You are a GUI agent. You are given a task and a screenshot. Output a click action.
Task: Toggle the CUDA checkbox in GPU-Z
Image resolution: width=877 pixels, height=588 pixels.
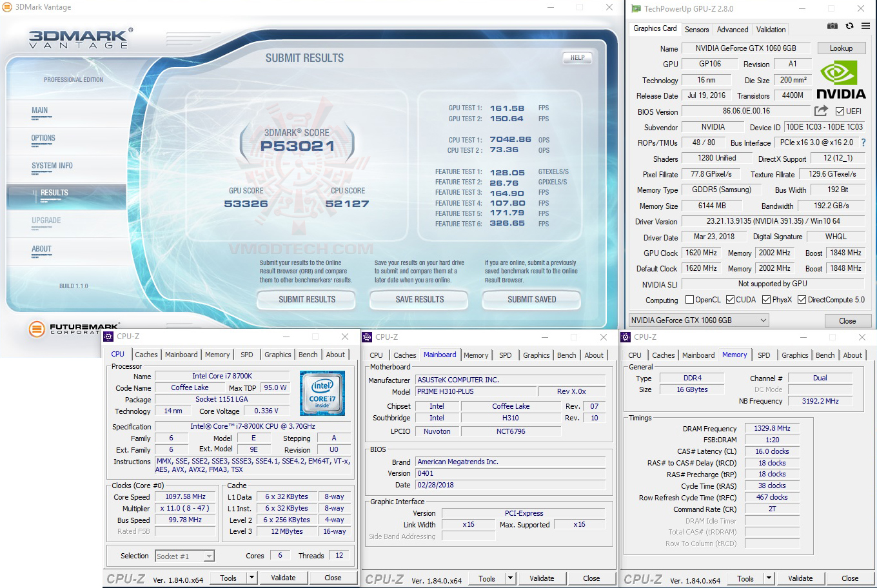point(731,299)
